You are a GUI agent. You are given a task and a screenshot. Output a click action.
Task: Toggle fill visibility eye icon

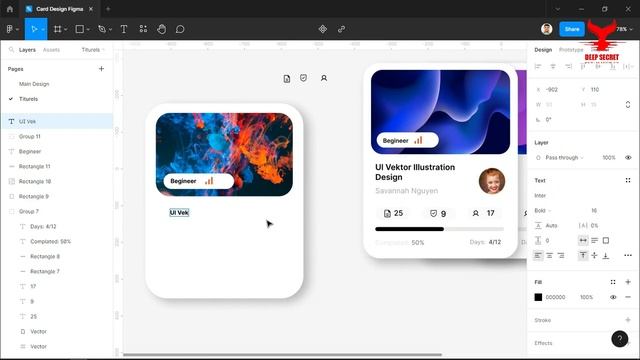[x=613, y=297]
